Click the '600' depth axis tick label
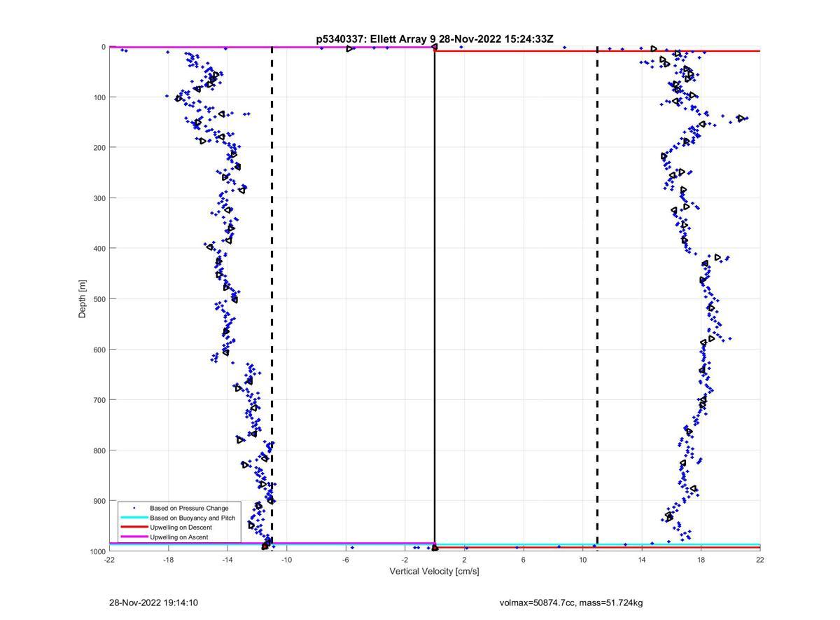Screen dimensions: 840x620 [x=99, y=350]
